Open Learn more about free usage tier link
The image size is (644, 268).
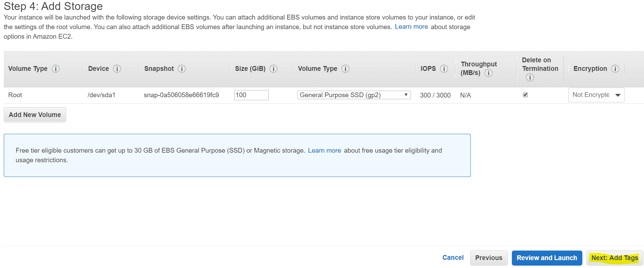pos(324,151)
